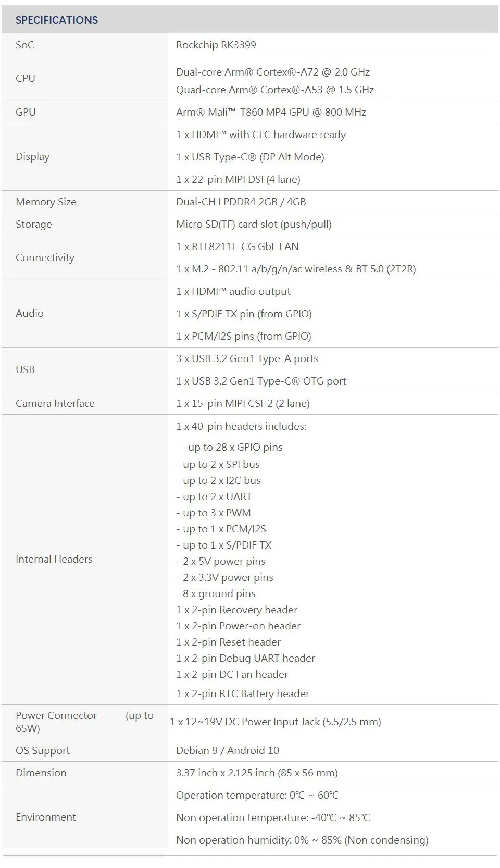Click the RTL8211F-CG GbE LAN entry
The image size is (500, 868).
pos(238,246)
